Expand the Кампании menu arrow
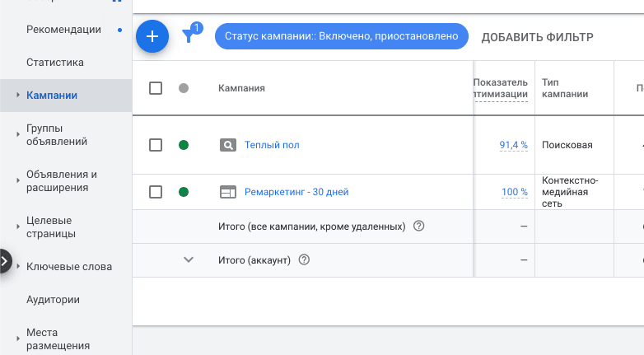 point(17,95)
